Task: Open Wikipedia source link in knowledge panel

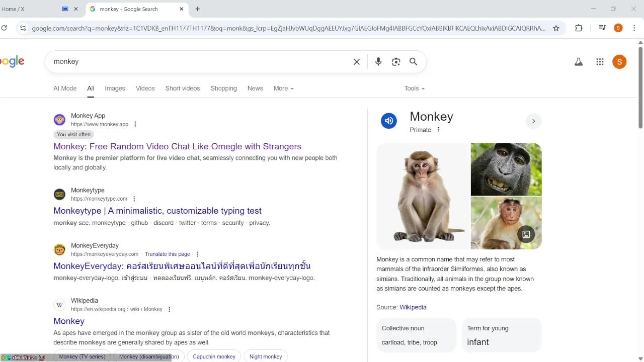Action: click(413, 307)
